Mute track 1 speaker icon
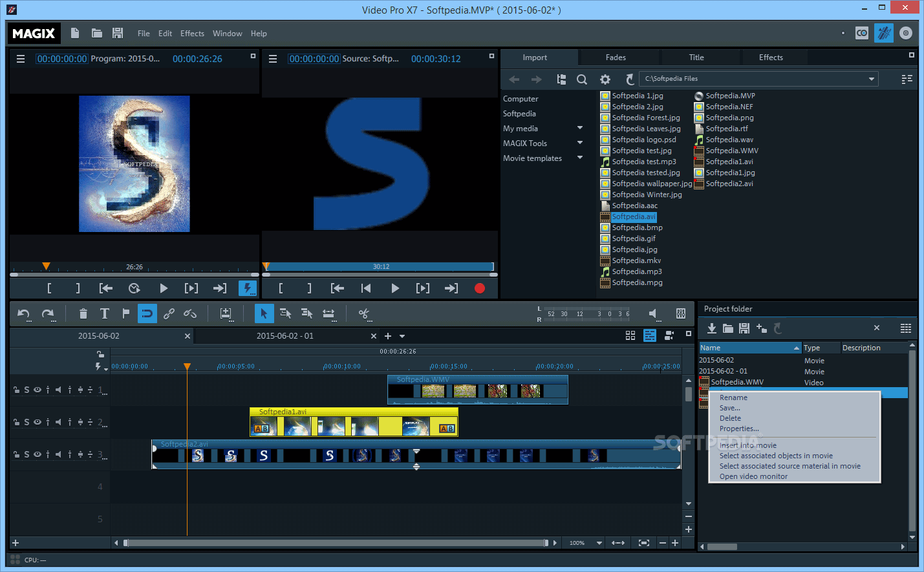 click(x=58, y=390)
